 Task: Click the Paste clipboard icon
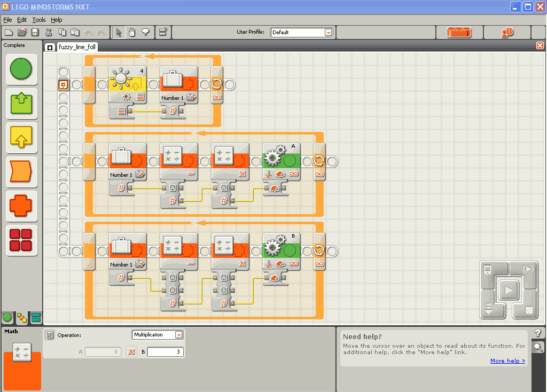pos(75,33)
